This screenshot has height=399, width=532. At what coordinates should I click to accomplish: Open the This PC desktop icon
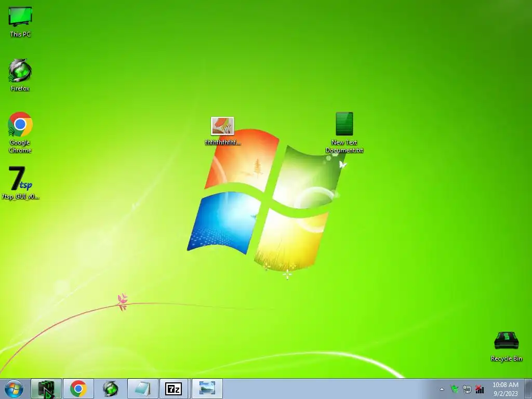pyautogui.click(x=20, y=17)
